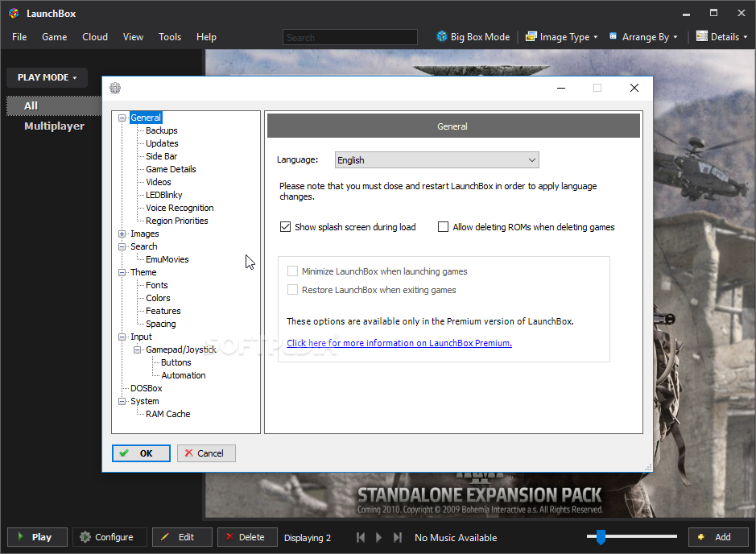The image size is (756, 554).
Task: Select Buttons under Gamepad/Joystick
Action: 176,362
